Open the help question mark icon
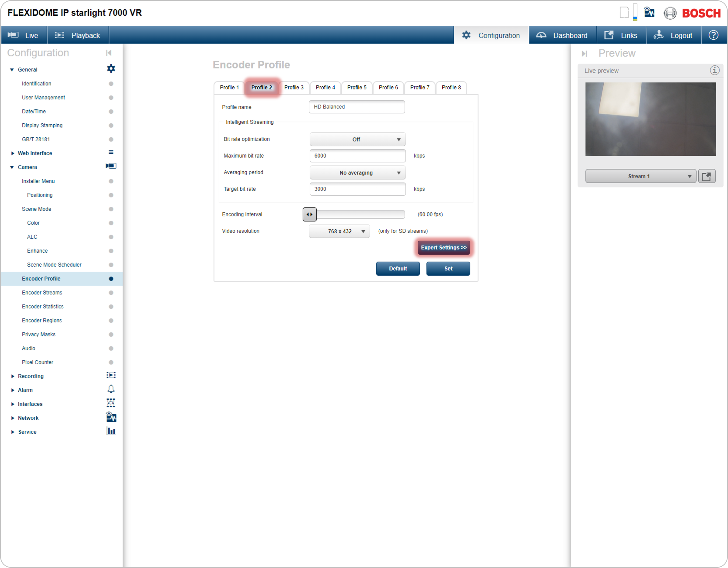Screen dimensions: 728x568 pos(714,35)
